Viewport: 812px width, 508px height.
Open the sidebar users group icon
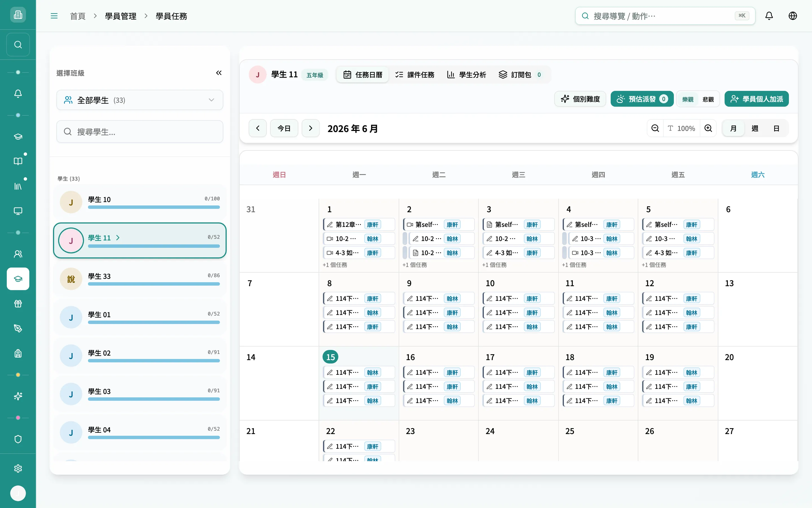[18, 254]
